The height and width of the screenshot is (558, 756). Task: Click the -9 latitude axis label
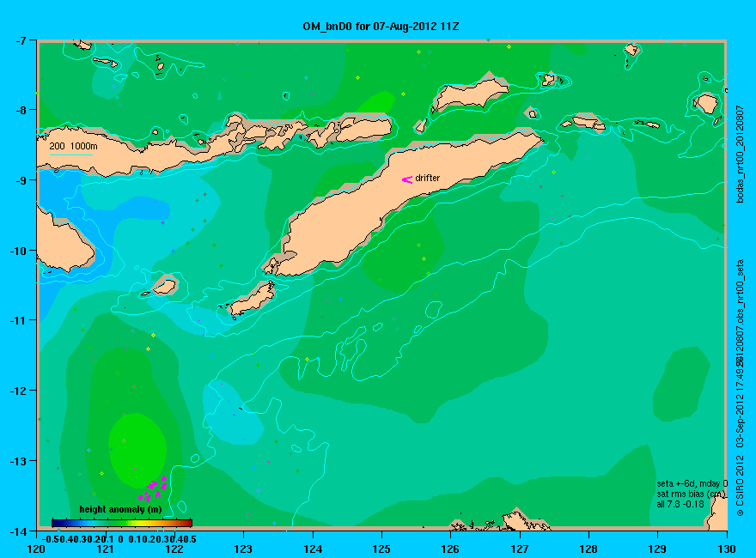20,180
